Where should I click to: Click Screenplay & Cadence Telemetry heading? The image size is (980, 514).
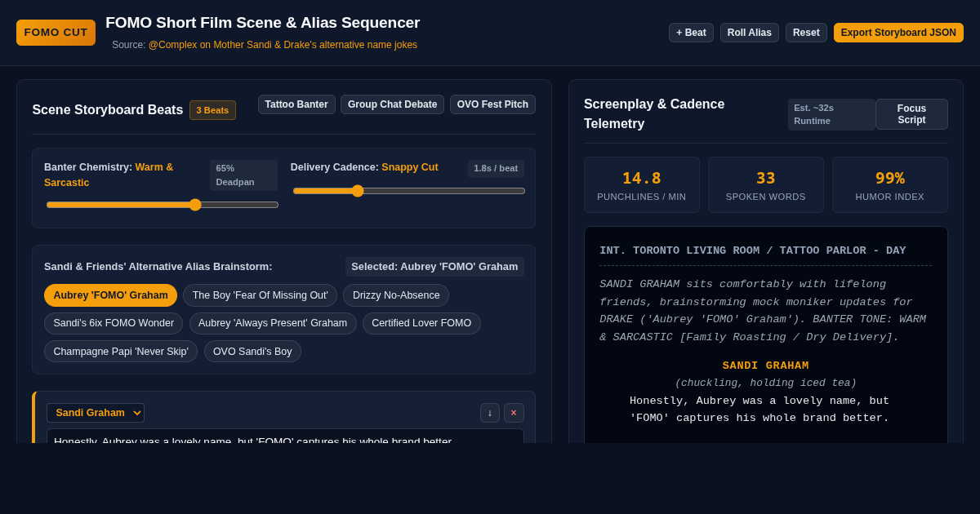[654, 114]
